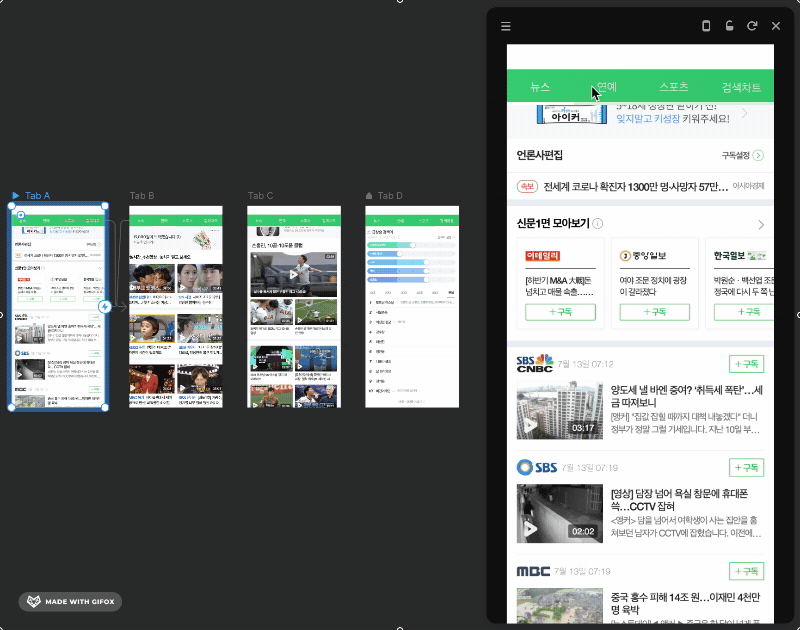The height and width of the screenshot is (630, 800).
Task: Close the preview window
Action: [776, 26]
